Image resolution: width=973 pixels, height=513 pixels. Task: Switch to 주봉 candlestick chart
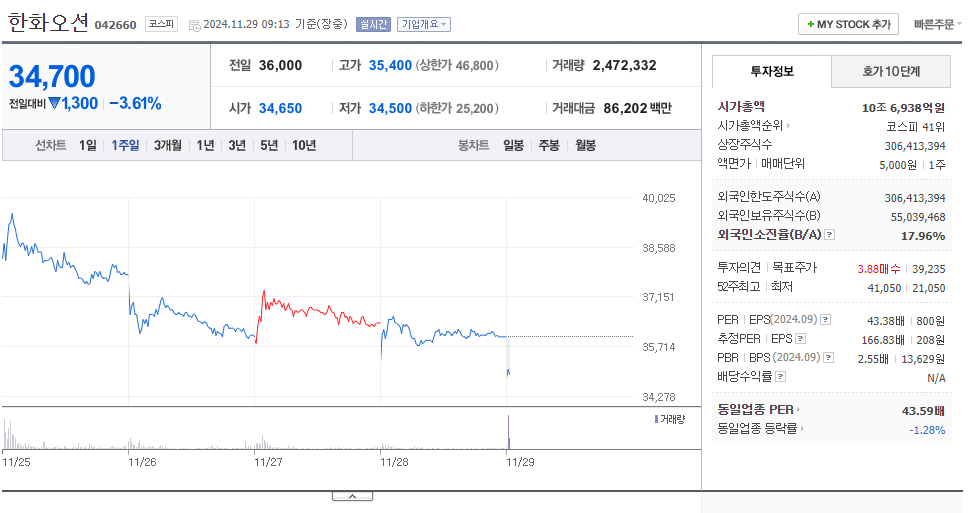coord(549,145)
